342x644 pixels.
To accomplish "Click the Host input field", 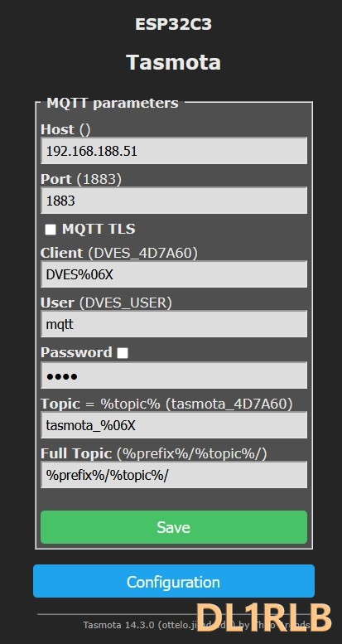I will [174, 151].
